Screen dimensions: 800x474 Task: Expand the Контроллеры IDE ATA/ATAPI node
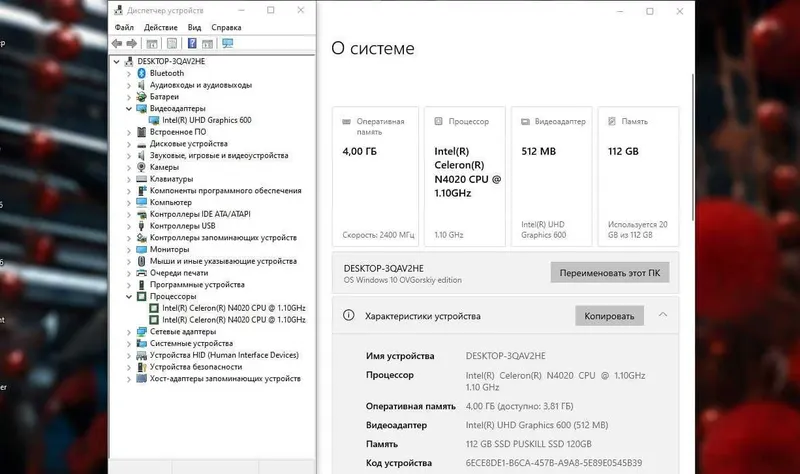(x=129, y=214)
